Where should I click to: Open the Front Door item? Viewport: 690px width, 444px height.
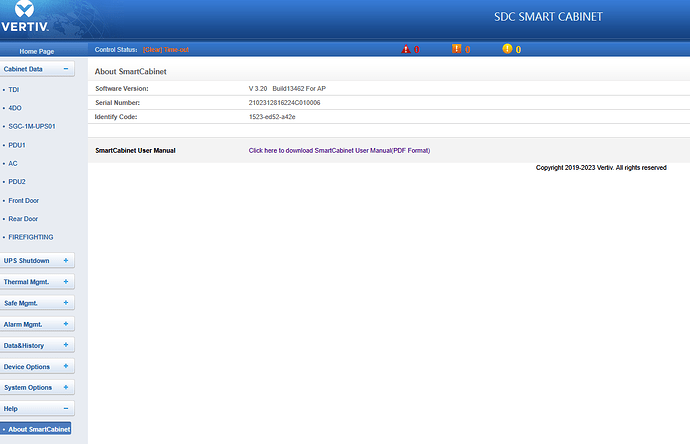tap(24, 200)
